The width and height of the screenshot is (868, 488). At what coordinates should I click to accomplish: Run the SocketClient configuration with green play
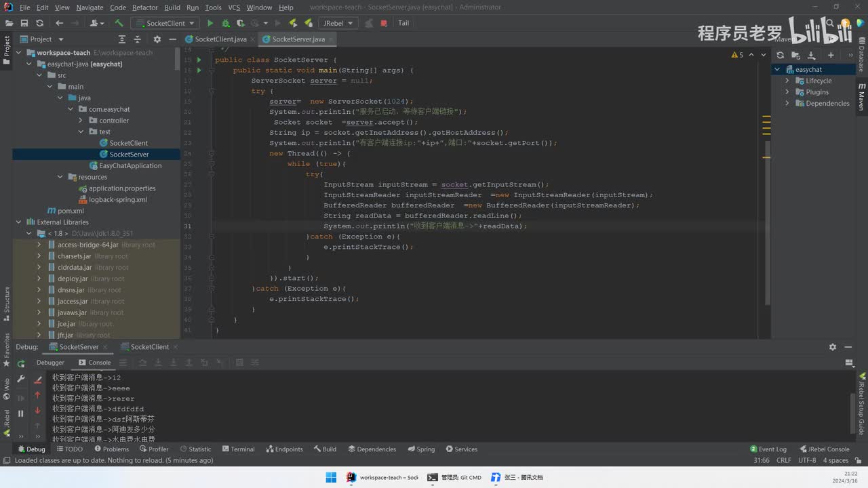(x=210, y=23)
